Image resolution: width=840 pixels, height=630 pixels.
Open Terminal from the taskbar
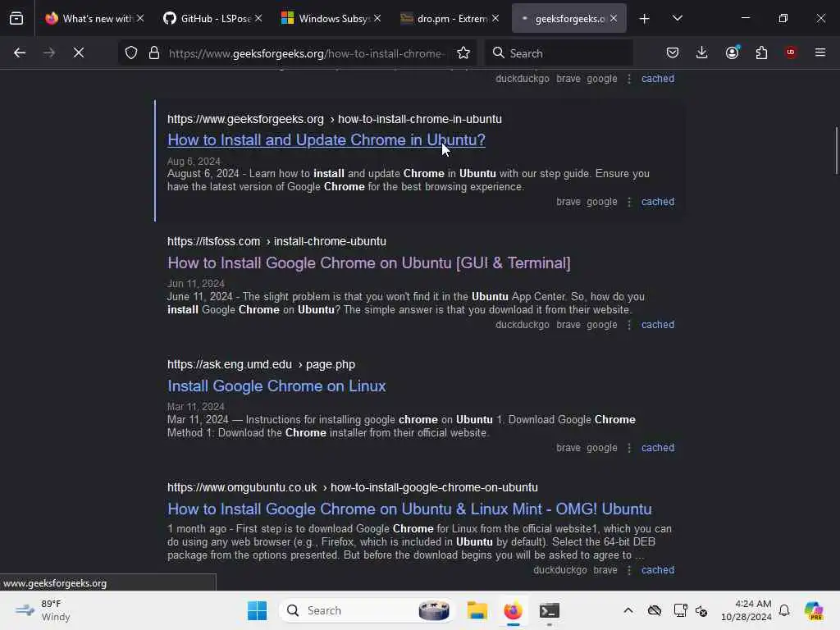(x=549, y=610)
